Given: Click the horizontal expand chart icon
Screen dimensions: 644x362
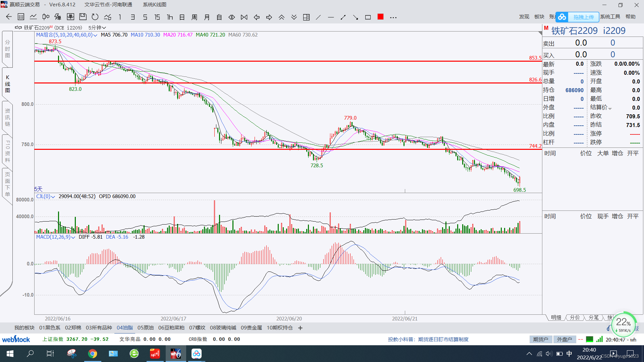Looking at the screenshot, I should coord(232,17).
